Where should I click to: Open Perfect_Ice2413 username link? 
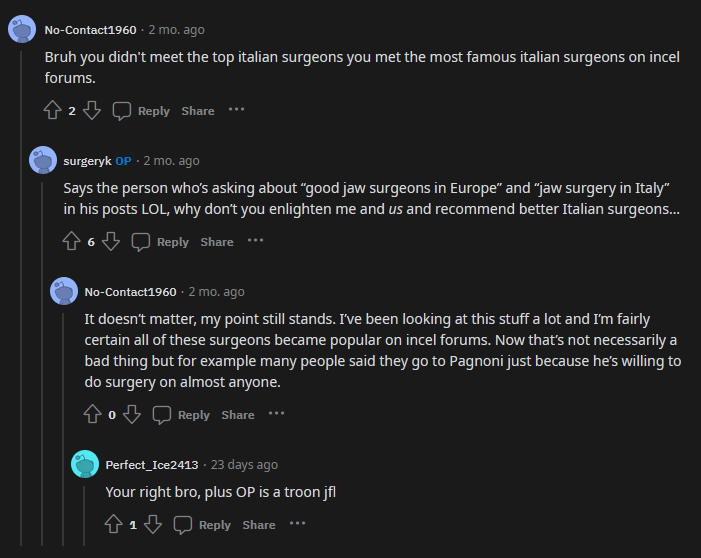(x=152, y=465)
